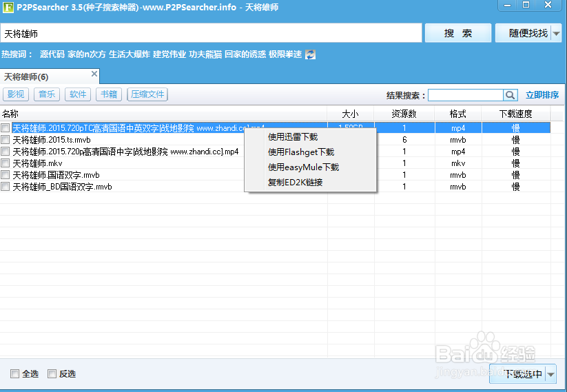
Task: Click the 下载选中 button
Action: (x=518, y=374)
